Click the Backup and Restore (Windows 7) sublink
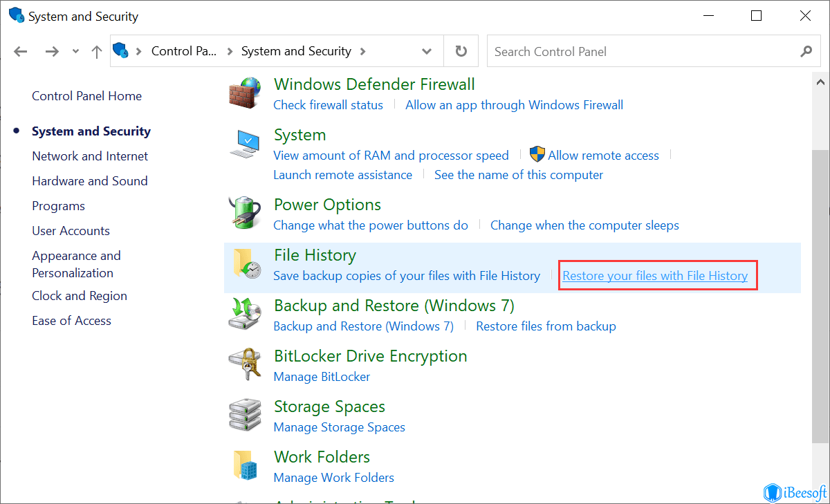The image size is (830, 504). point(363,326)
